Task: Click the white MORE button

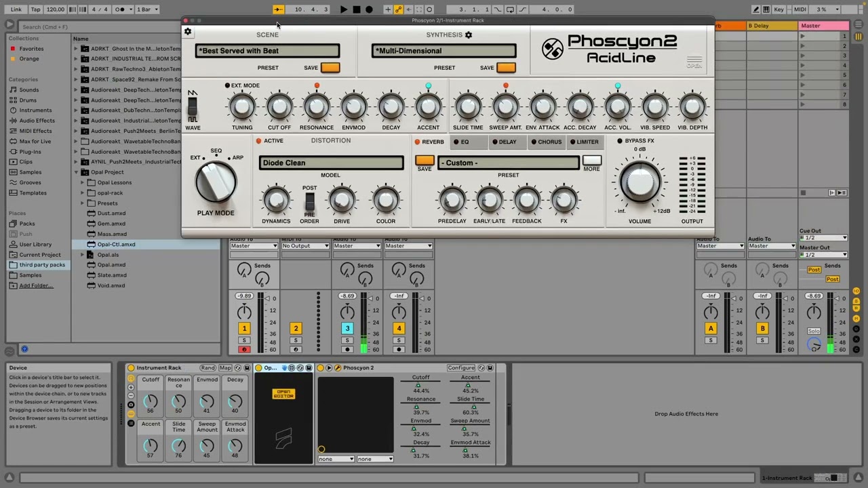Action: tap(591, 161)
